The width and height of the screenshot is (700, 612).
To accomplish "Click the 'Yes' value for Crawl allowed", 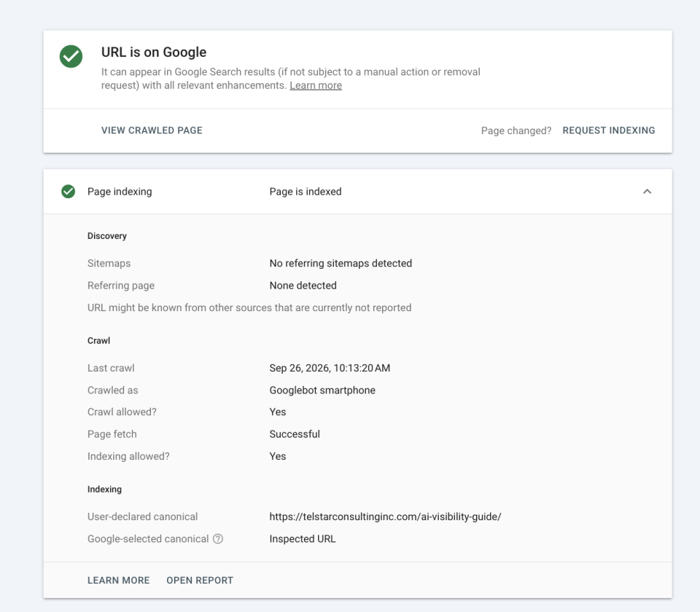I will pyautogui.click(x=278, y=412).
